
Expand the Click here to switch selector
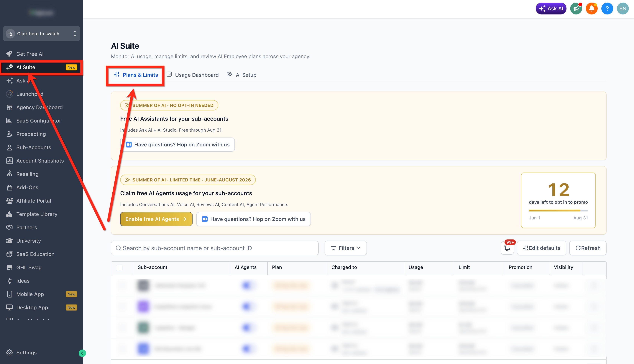pos(42,34)
